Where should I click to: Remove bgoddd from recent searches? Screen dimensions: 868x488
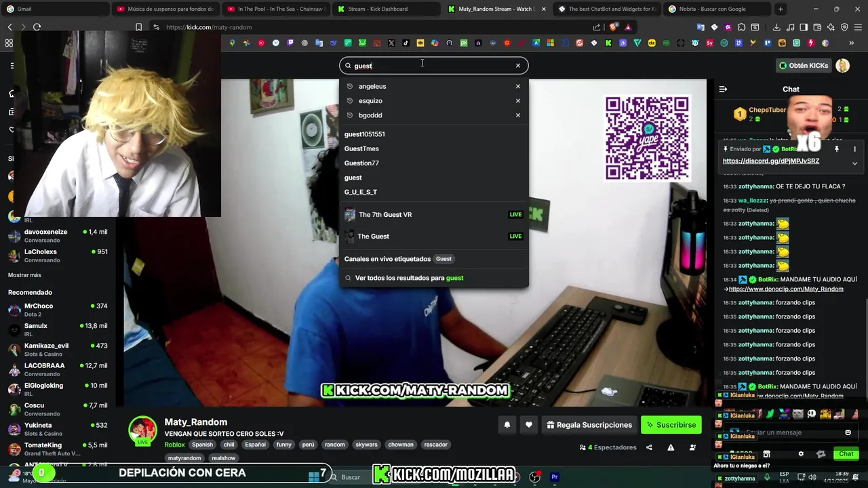(x=518, y=115)
